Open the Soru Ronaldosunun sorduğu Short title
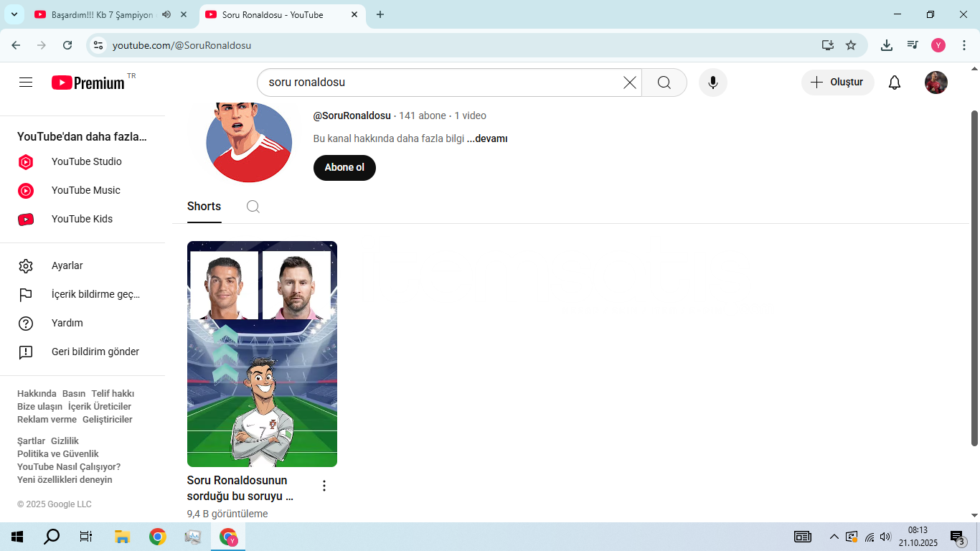 click(x=240, y=489)
